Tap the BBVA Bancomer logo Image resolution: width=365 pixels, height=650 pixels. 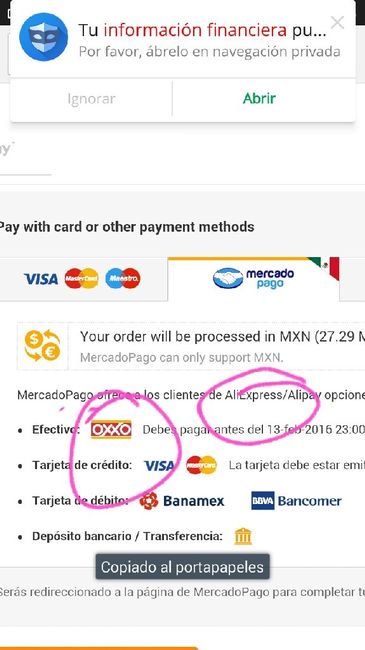297,501
